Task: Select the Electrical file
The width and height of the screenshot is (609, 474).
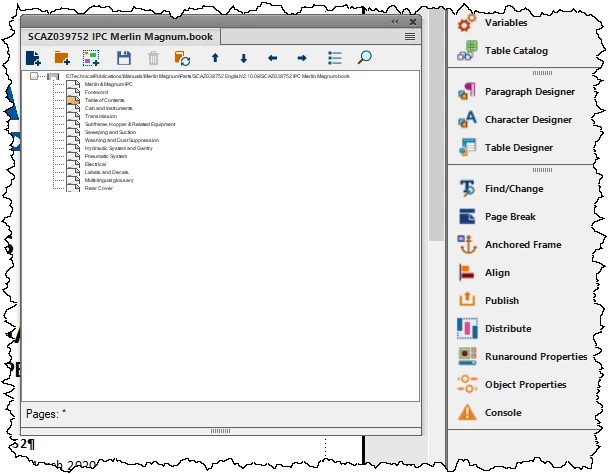Action: click(x=95, y=164)
